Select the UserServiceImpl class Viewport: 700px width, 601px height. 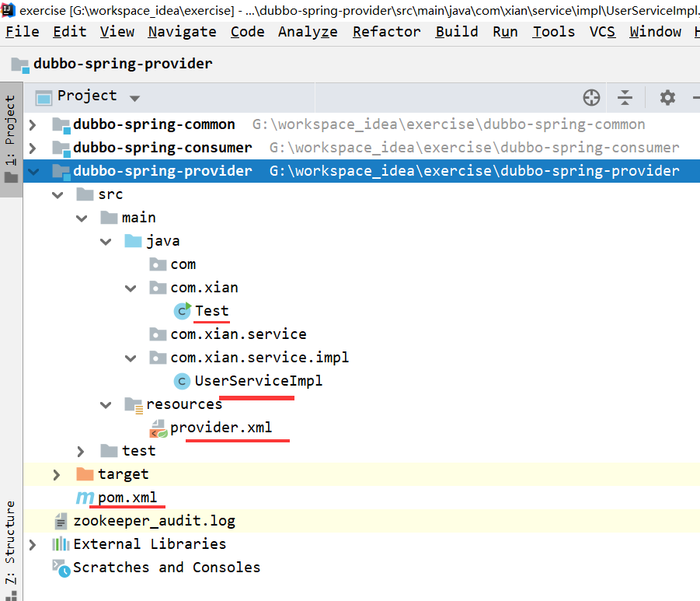(x=361, y=381)
